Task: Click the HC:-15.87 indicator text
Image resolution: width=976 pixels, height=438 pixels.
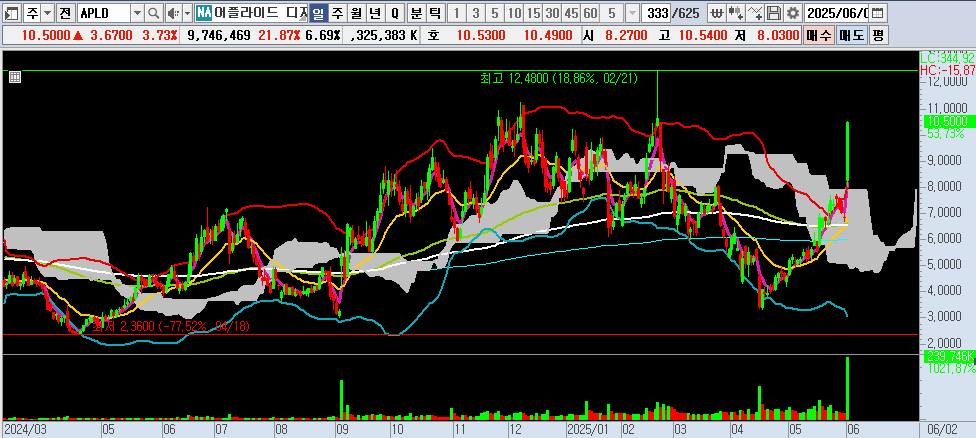Action: click(947, 70)
